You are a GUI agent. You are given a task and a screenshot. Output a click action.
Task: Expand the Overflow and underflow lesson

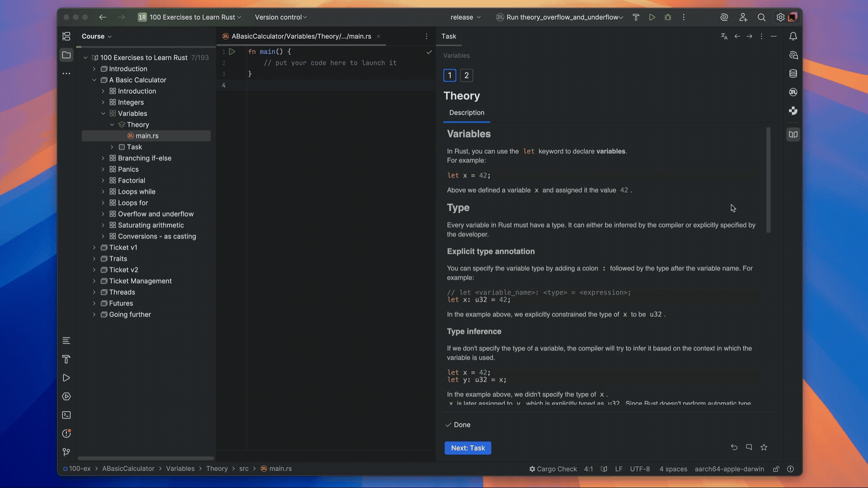tap(103, 214)
